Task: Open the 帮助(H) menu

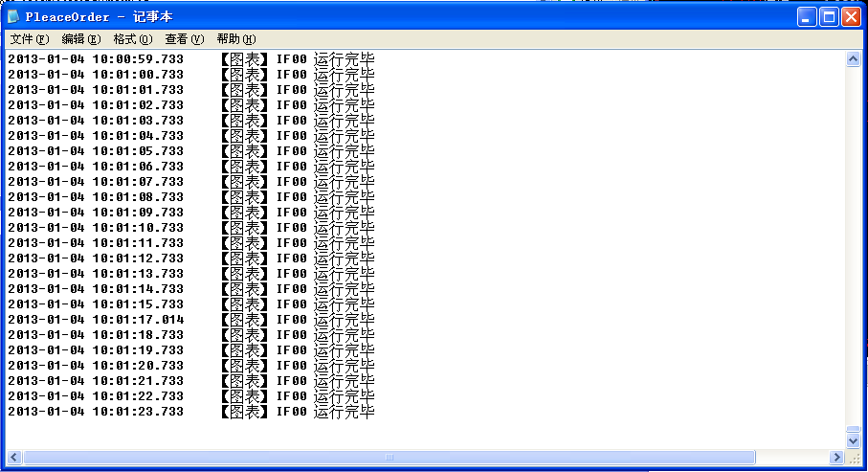Action: 235,39
